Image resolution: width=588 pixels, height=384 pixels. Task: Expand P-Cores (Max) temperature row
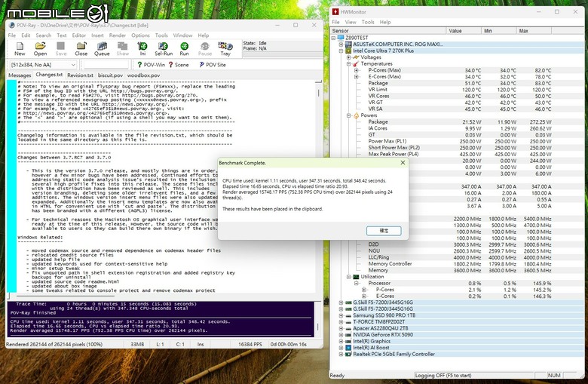356,70
